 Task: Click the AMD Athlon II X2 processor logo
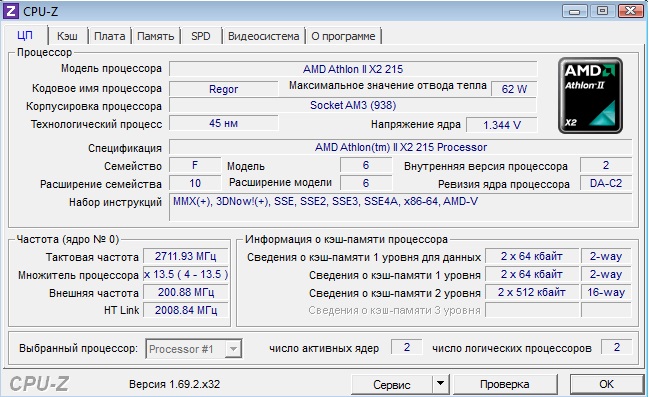coord(590,96)
